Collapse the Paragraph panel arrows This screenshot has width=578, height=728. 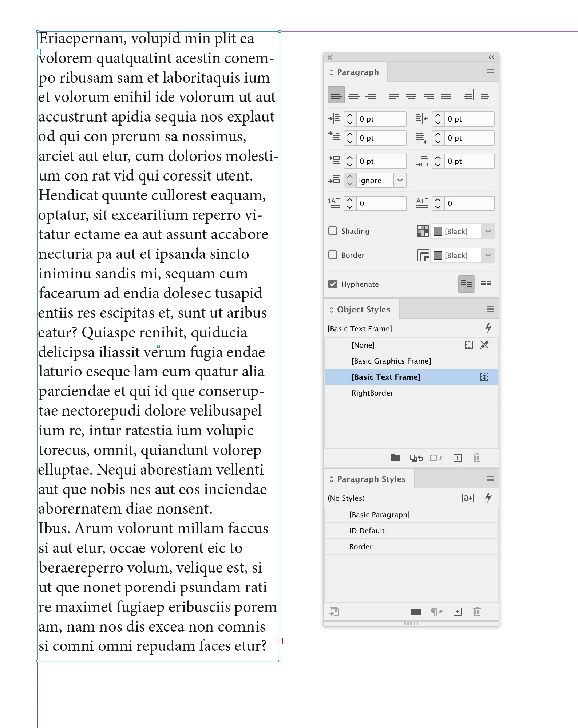coord(331,72)
